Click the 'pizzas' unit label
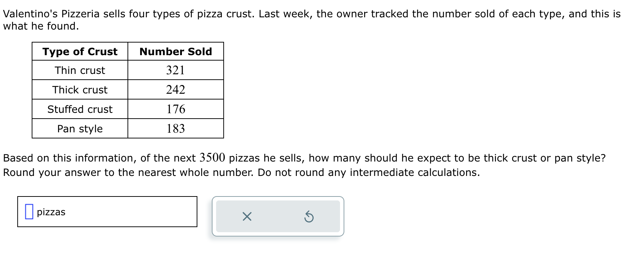 pyautogui.click(x=51, y=212)
